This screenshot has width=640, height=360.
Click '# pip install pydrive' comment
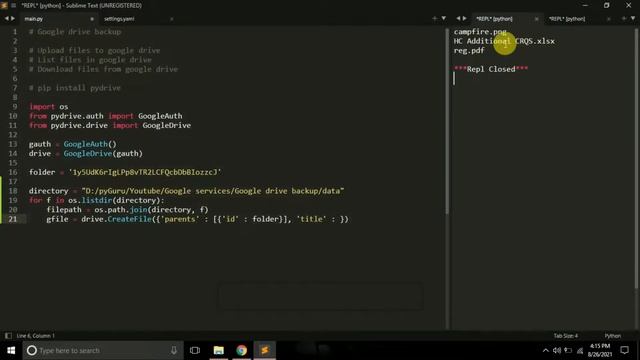(75, 88)
